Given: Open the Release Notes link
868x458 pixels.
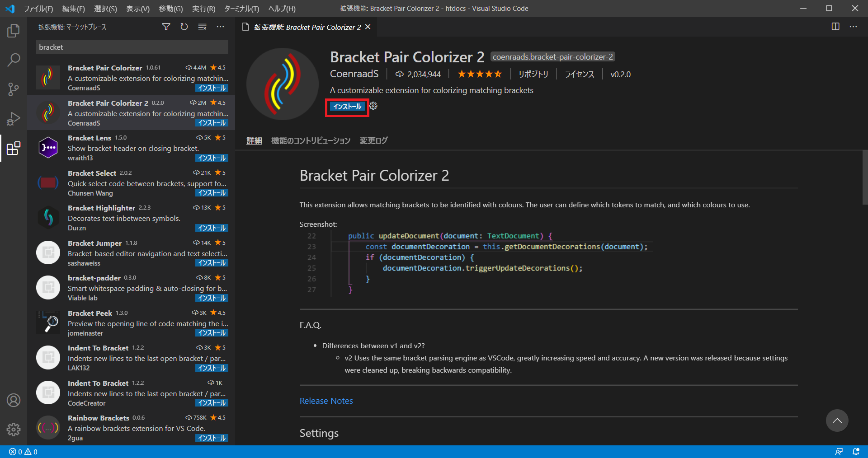Looking at the screenshot, I should click(326, 401).
